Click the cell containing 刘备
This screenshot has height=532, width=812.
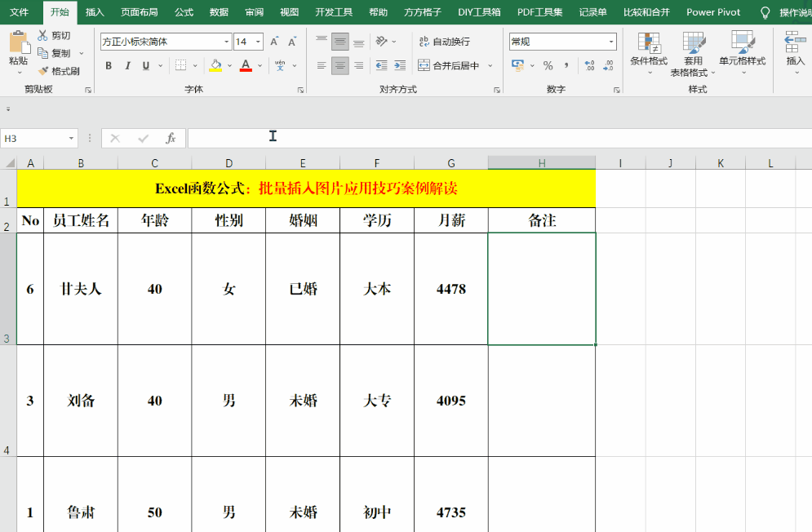(81, 401)
